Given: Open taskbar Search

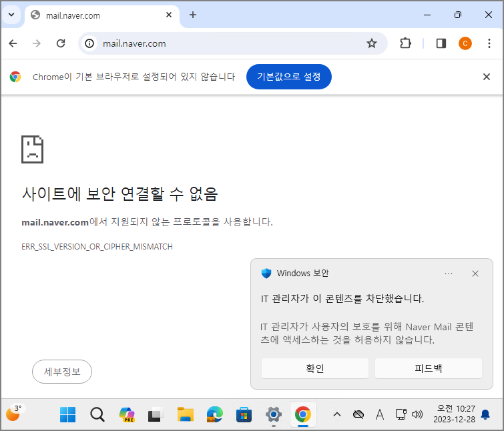Looking at the screenshot, I should (x=97, y=414).
